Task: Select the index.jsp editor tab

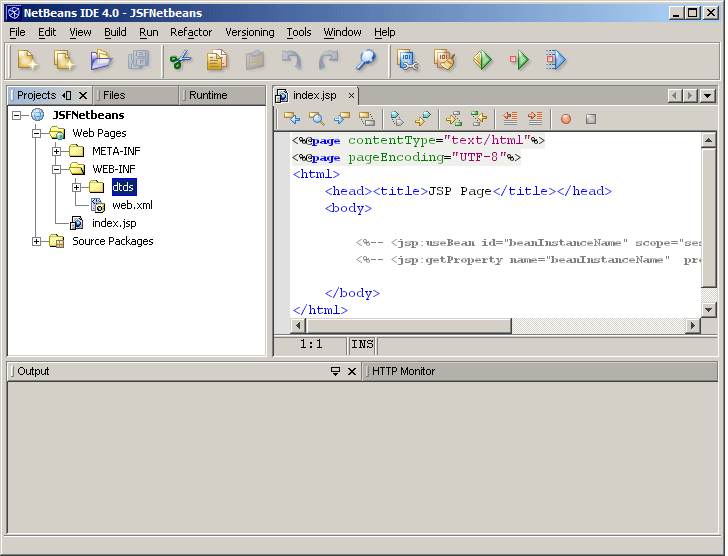Action: [314, 95]
